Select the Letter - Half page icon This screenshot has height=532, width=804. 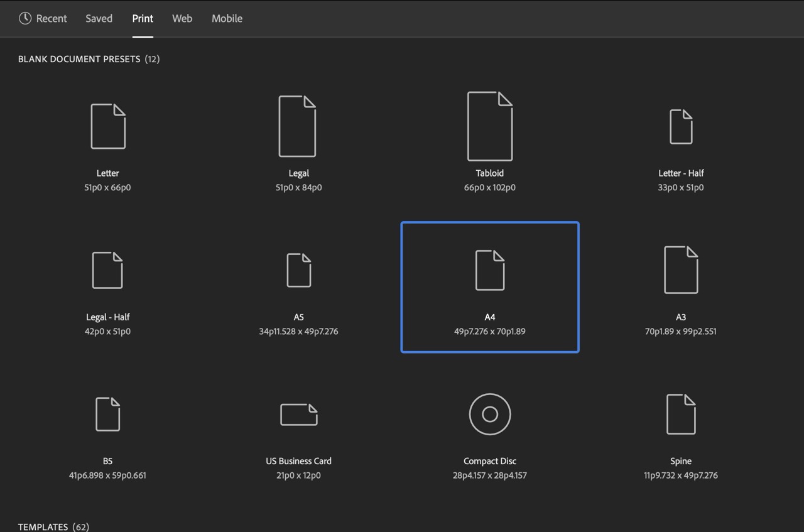click(x=681, y=127)
